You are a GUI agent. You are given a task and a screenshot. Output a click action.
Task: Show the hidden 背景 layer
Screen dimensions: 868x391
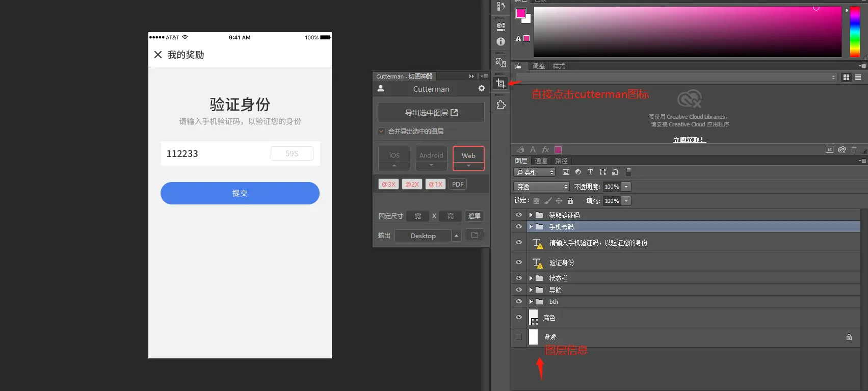point(519,337)
